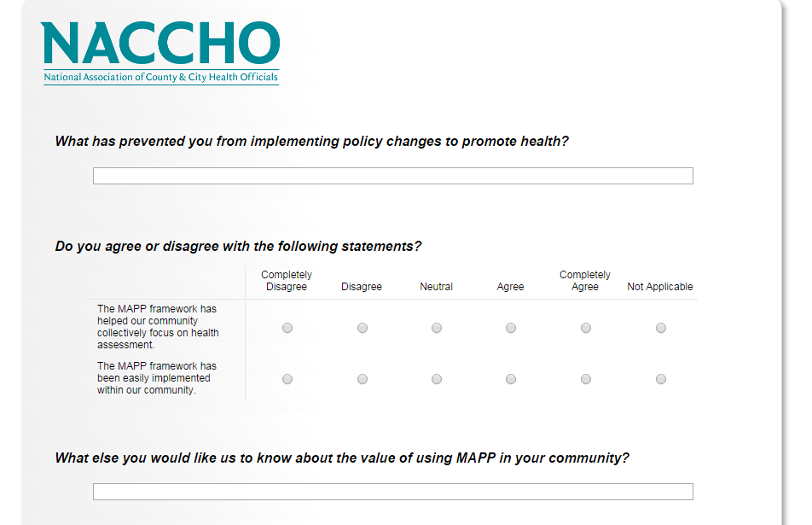The width and height of the screenshot is (812, 525).
Task: Mark Neutral for health assessment focus statement
Action: [437, 328]
